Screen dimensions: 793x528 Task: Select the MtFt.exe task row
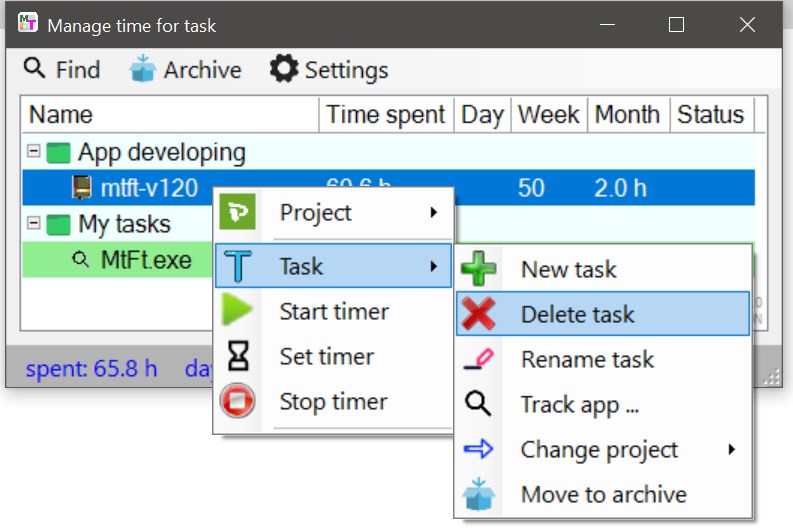point(145,260)
